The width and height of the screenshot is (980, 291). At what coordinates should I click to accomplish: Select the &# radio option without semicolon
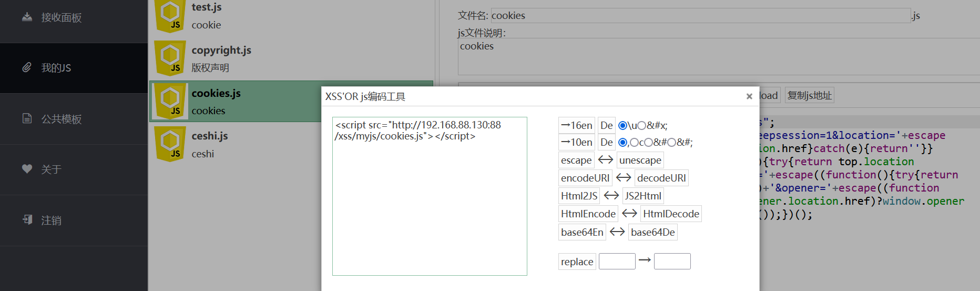click(x=648, y=143)
